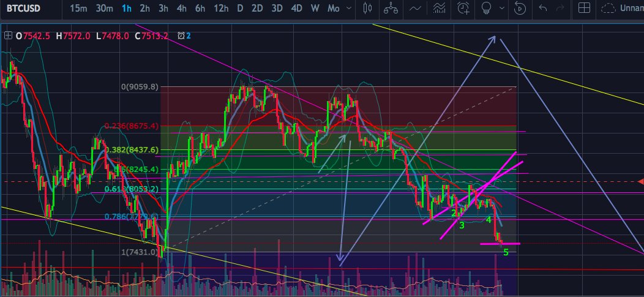Screen dimensions: 644x297
Task: Choose the 6h timeframe
Action: point(200,8)
